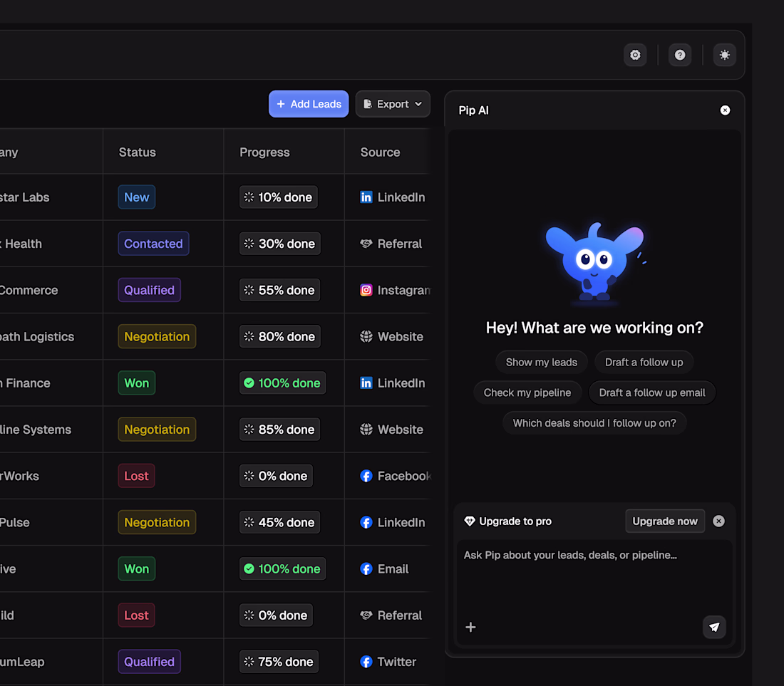Toggle light mode with the sun icon
The height and width of the screenshot is (686, 784).
click(x=725, y=55)
